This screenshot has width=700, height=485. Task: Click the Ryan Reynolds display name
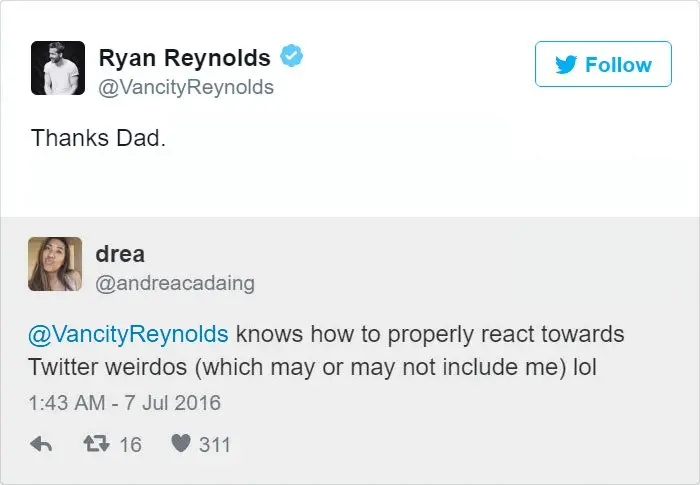tap(184, 58)
